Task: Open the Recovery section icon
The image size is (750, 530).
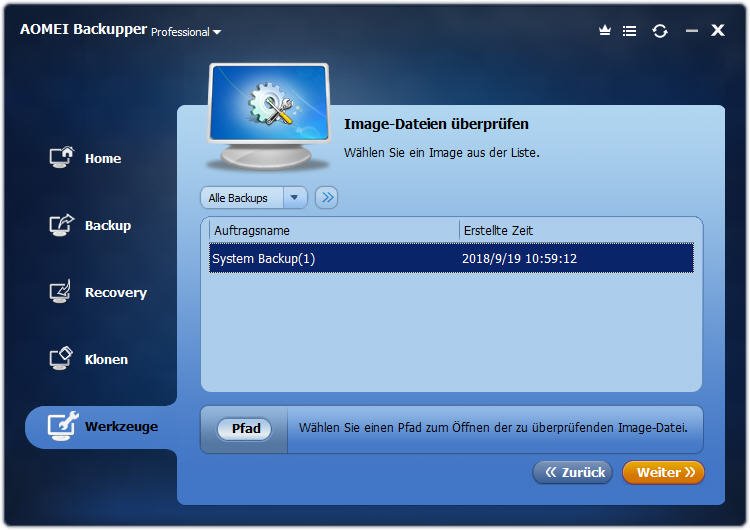Action: tap(61, 291)
